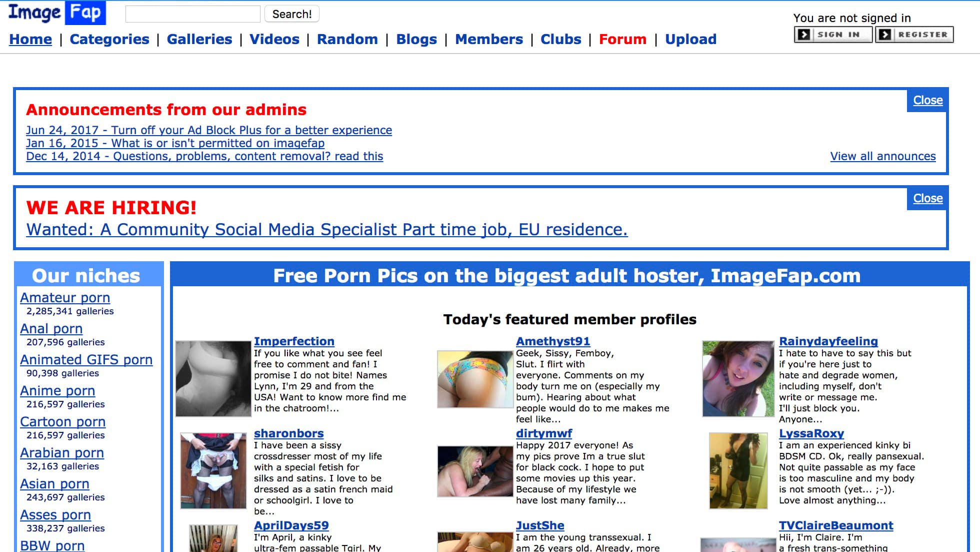Viewport: 980px width, 552px height.
Task: Open the Jun 24, 2017 Ad Block announcement
Action: [209, 130]
